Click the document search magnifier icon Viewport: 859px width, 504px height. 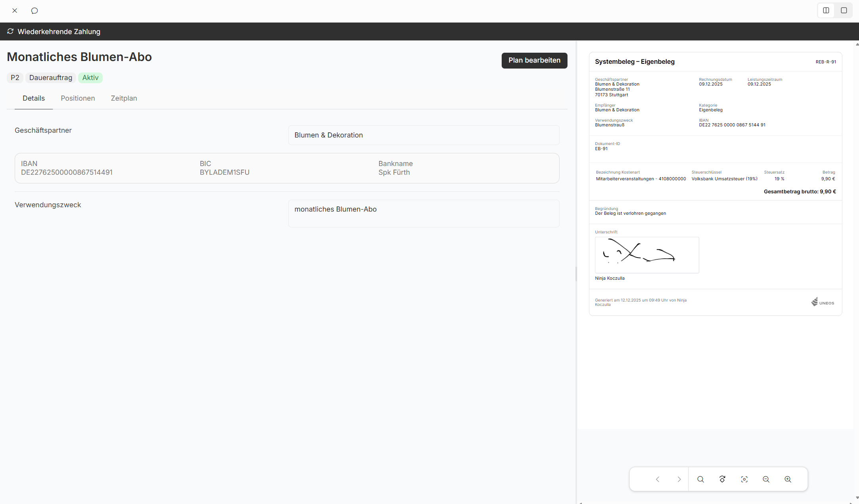(701, 479)
